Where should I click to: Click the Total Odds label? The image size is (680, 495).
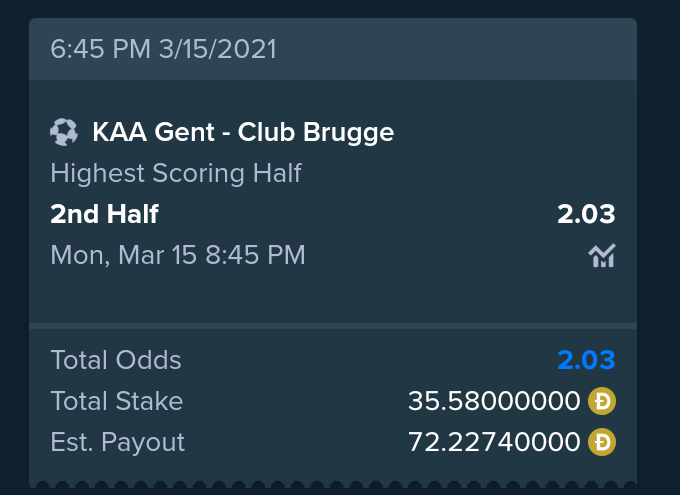[116, 360]
